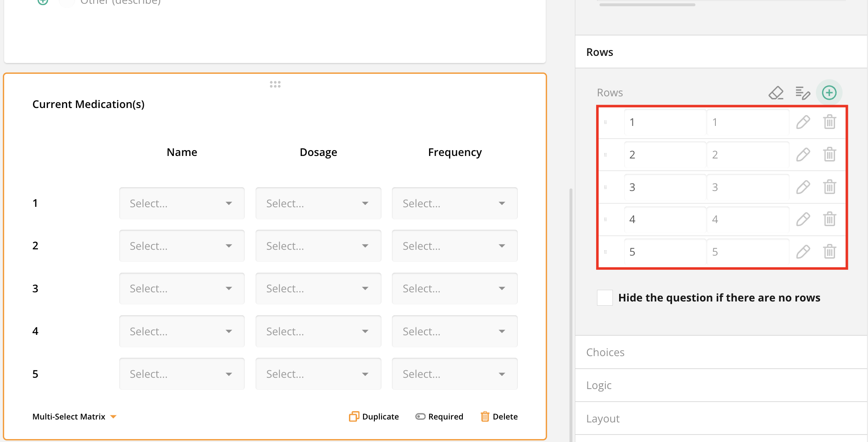Clear all rows with the eraser icon
The image size is (868, 442).
pos(776,93)
